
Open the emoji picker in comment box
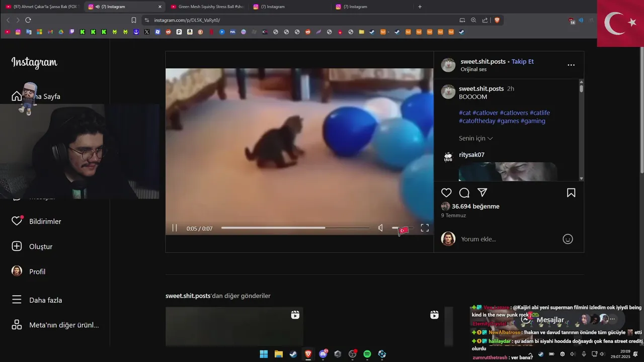568,239
